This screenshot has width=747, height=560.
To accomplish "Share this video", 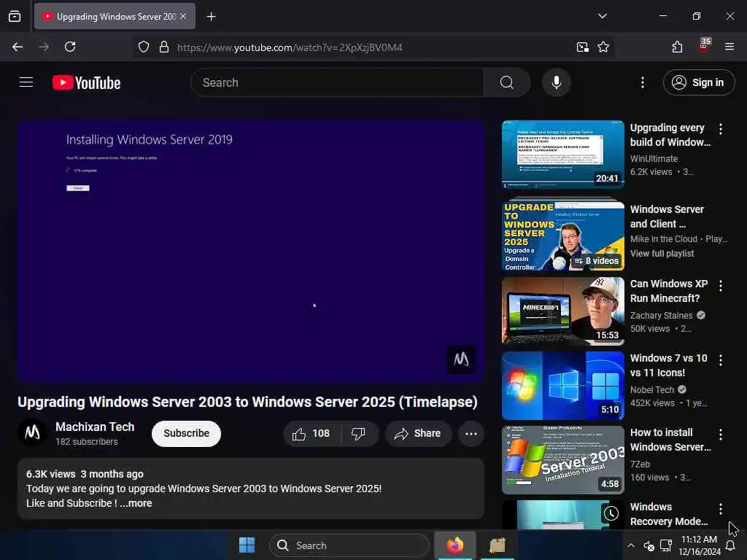I will pos(418,433).
